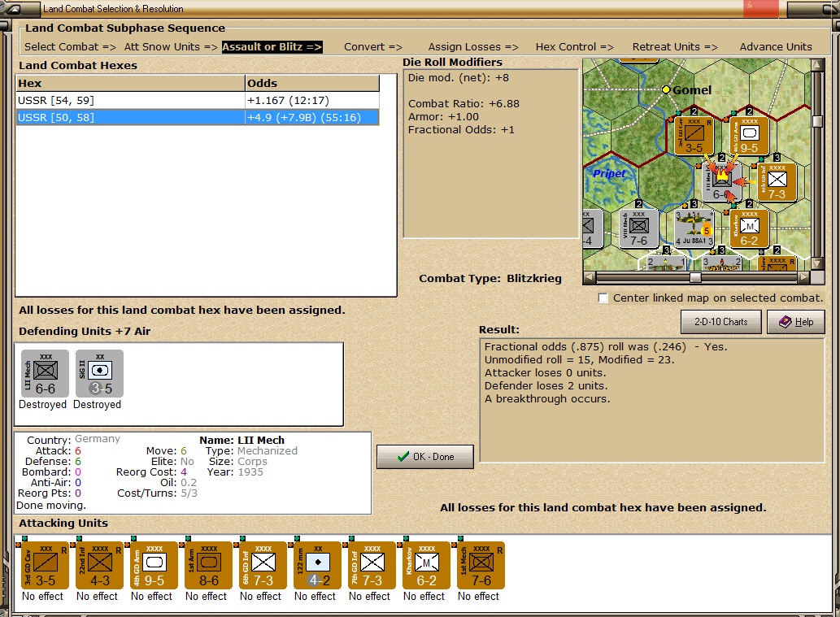Click OK - Done button
This screenshot has height=617, width=840.
pyautogui.click(x=425, y=457)
